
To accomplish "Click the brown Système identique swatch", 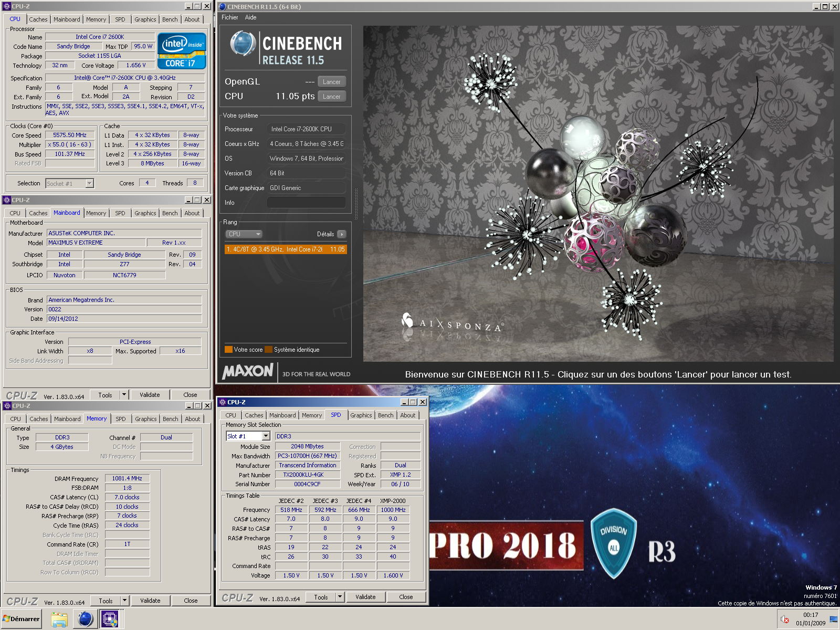I will [x=269, y=350].
